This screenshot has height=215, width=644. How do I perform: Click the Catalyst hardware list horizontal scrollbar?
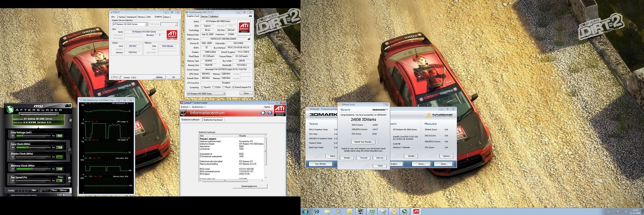232,180
